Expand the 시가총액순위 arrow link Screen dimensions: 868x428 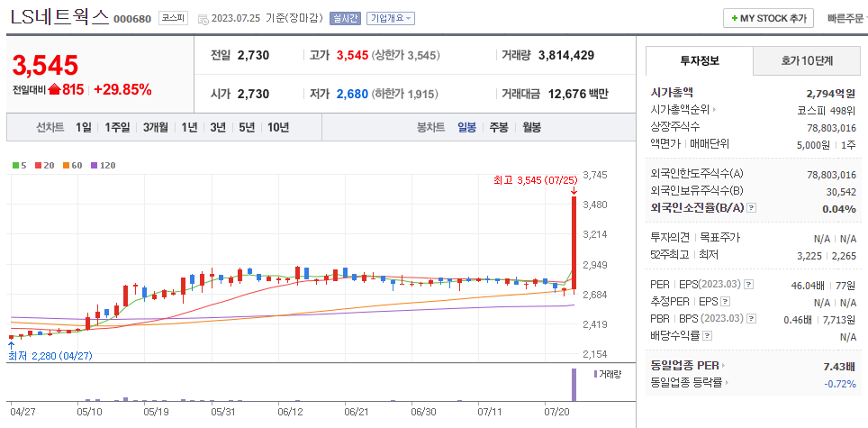point(715,110)
